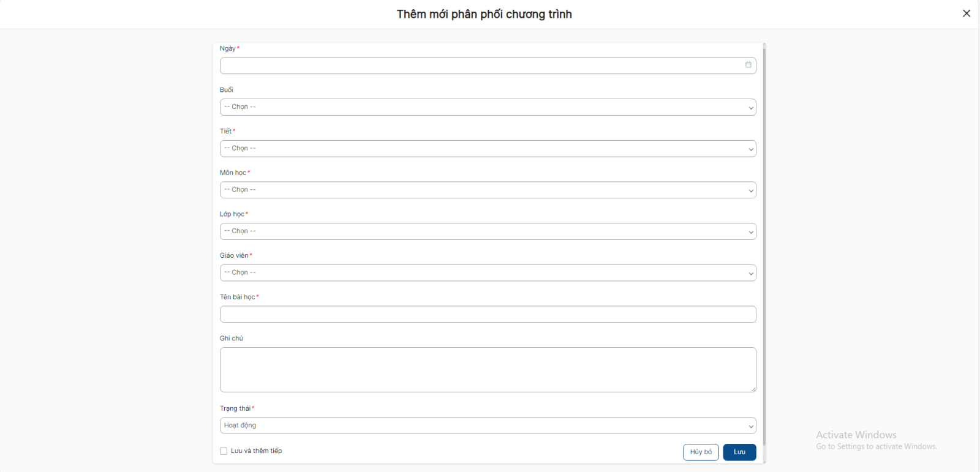Click the form's vertical scrollbar
Viewport: 980px width, 472px height.
point(764,245)
